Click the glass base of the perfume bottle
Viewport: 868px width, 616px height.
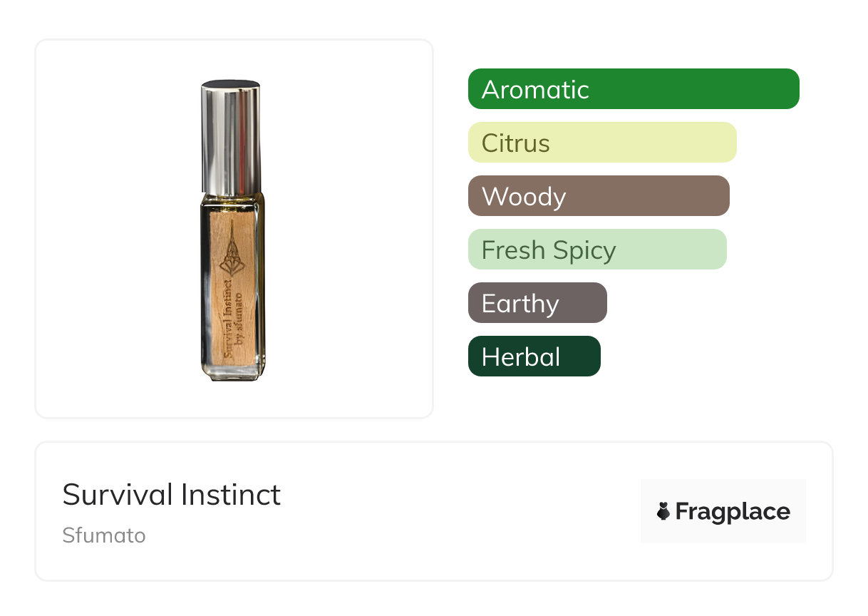(231, 371)
